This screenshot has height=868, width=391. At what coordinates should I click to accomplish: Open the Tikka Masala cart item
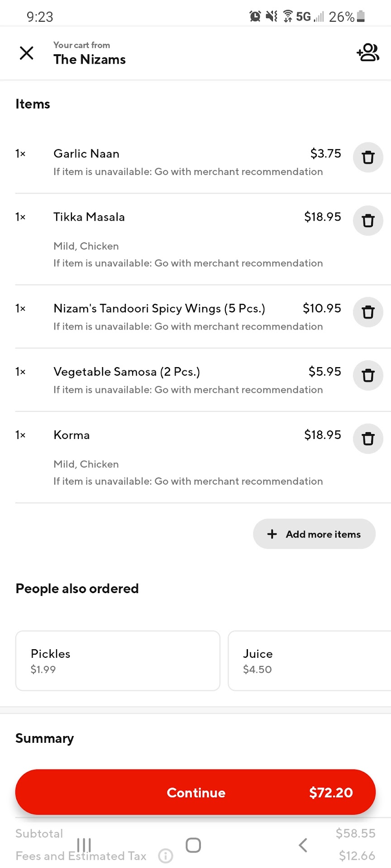89,217
